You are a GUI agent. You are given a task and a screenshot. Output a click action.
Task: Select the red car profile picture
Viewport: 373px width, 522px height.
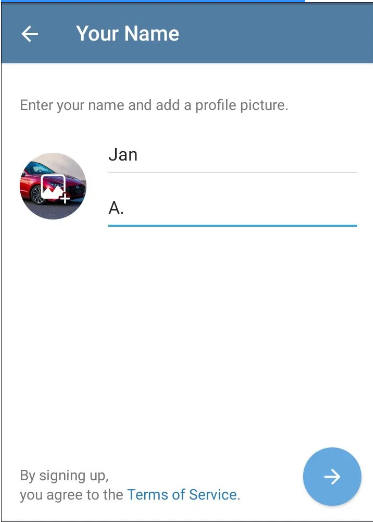[x=53, y=186]
